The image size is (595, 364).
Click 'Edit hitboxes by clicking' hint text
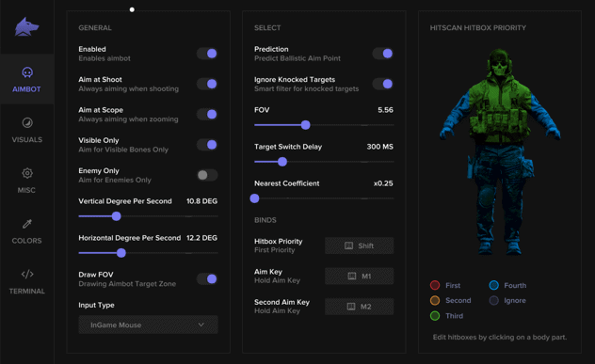(500, 337)
